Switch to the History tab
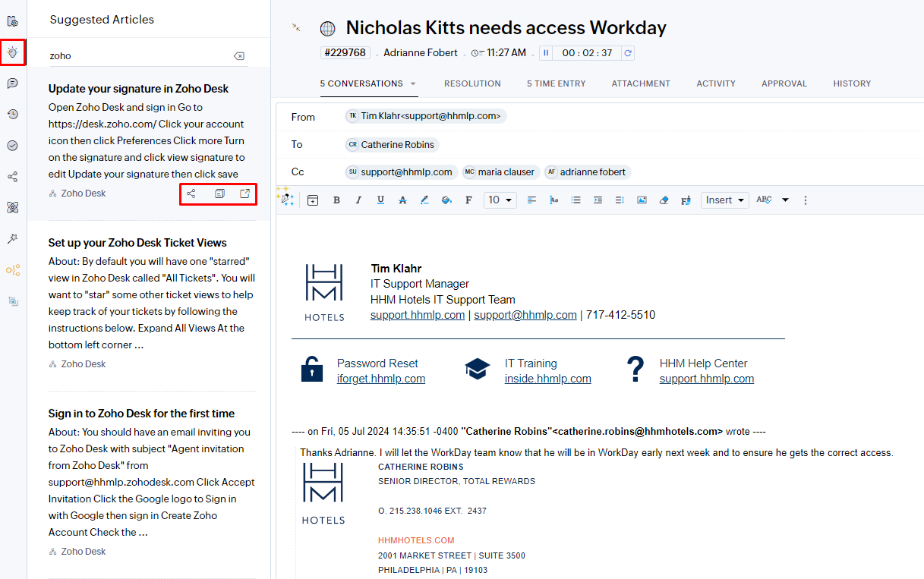The height and width of the screenshot is (579, 924). coord(852,83)
